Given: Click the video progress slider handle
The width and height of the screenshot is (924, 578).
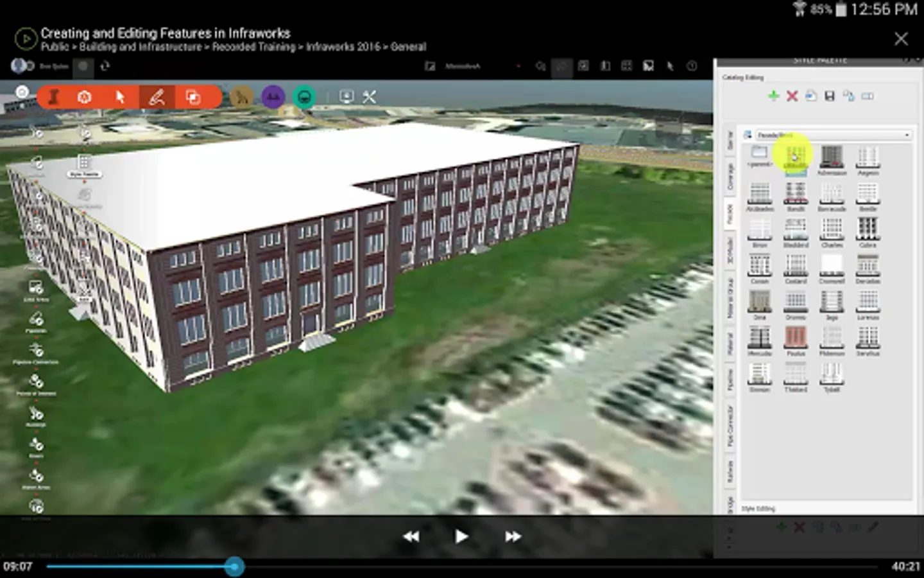Looking at the screenshot, I should click(235, 566).
